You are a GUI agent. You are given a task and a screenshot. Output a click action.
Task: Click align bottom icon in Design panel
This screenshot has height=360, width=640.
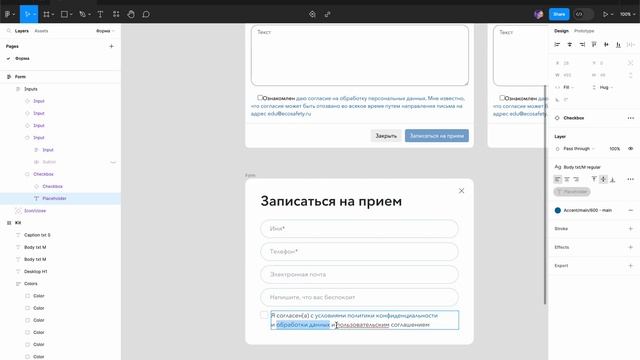618,44
